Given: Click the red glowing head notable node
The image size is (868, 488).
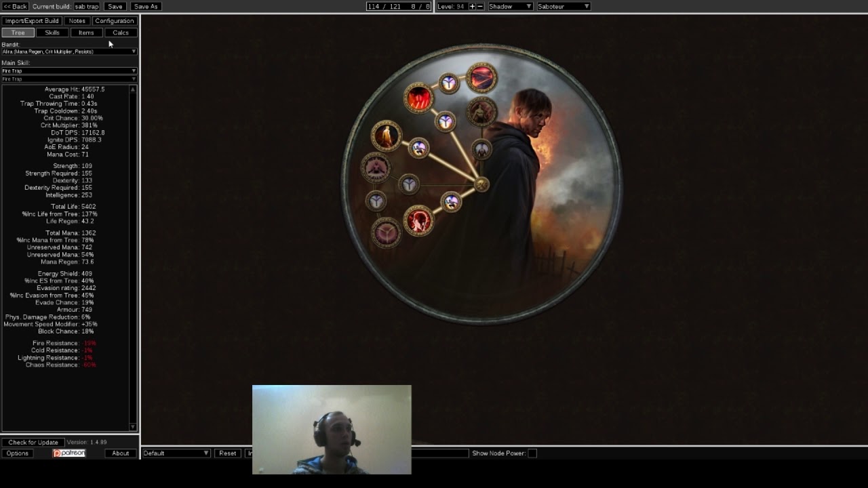Looking at the screenshot, I should click(418, 222).
